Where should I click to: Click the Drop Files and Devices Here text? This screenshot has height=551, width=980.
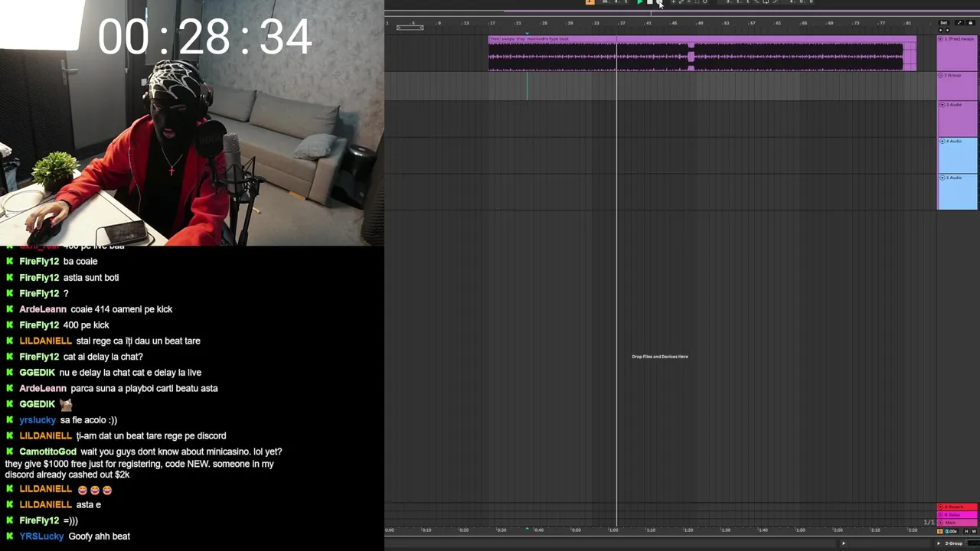point(660,357)
